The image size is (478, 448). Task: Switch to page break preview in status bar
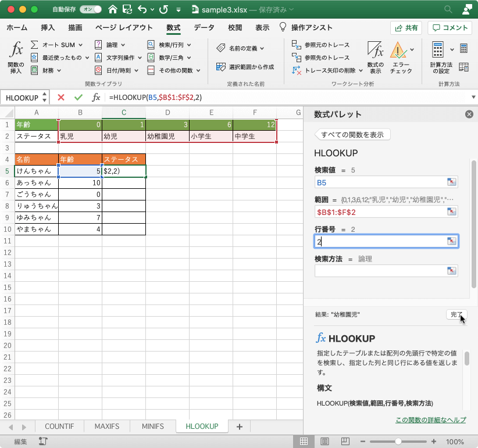click(x=345, y=441)
